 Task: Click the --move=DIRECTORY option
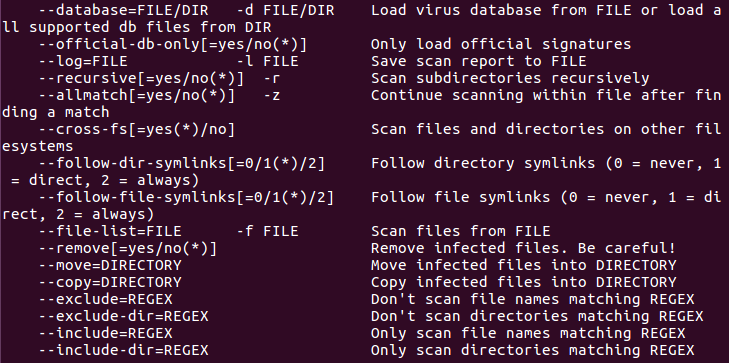pyautogui.click(x=110, y=265)
